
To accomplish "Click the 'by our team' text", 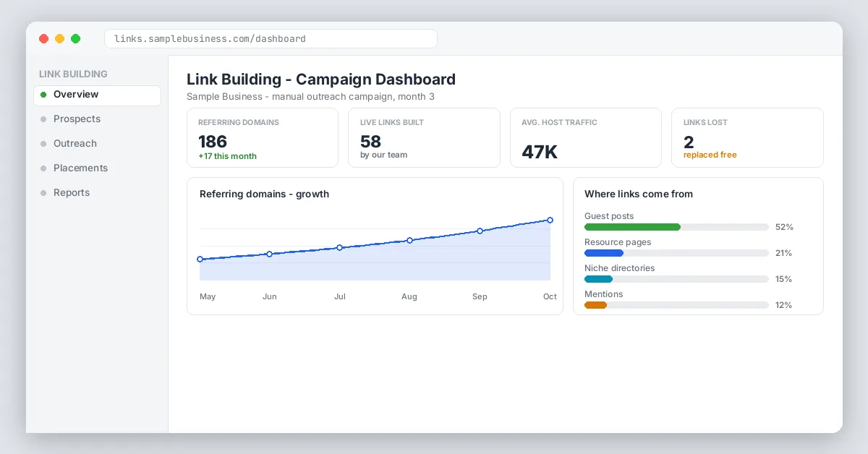I will [383, 155].
